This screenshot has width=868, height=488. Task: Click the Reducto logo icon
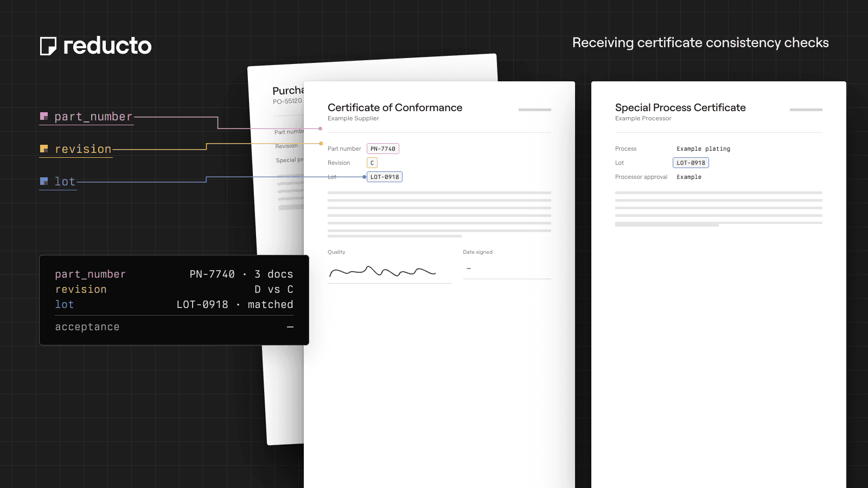[x=48, y=46]
